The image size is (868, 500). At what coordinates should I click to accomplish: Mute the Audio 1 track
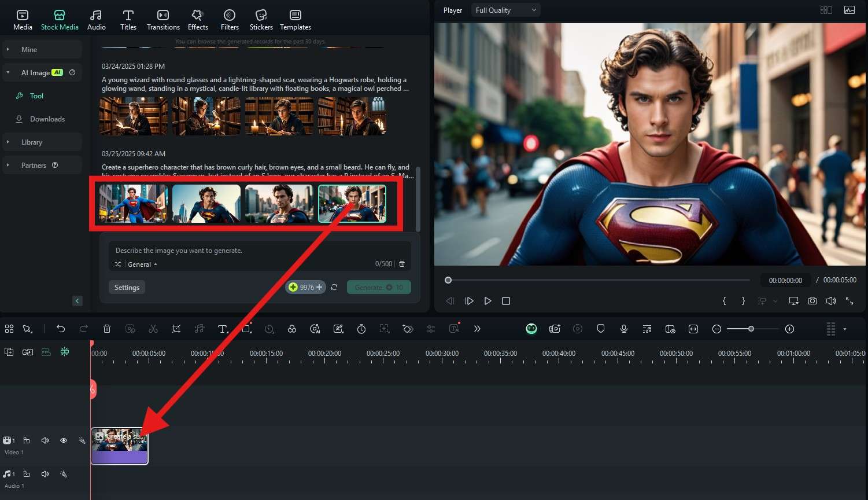click(x=45, y=474)
